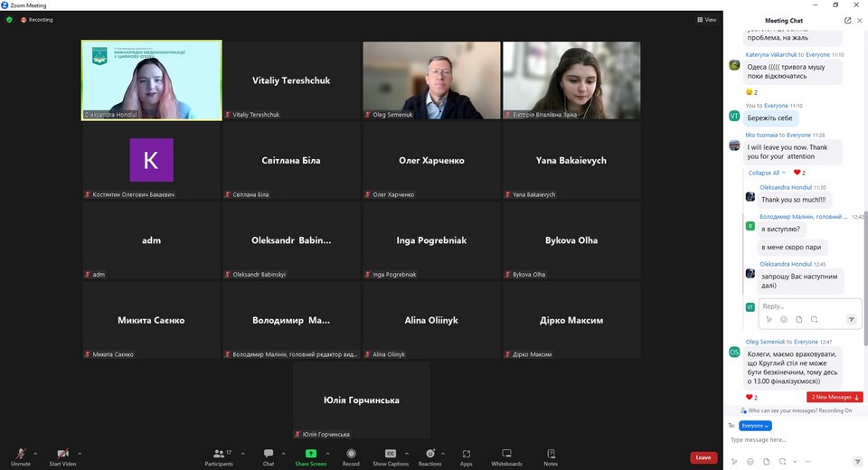This screenshot has width=868, height=470.
Task: Open the Reactions menu icon
Action: pyautogui.click(x=429, y=455)
